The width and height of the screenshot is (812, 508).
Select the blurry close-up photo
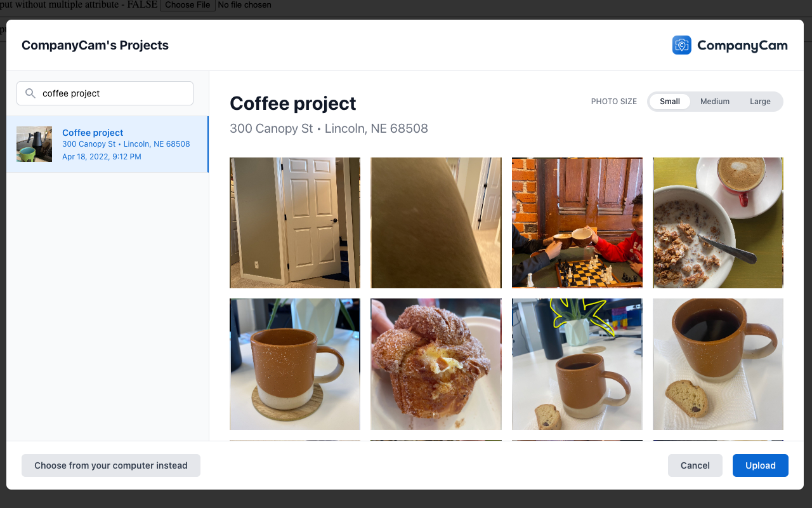click(x=436, y=223)
